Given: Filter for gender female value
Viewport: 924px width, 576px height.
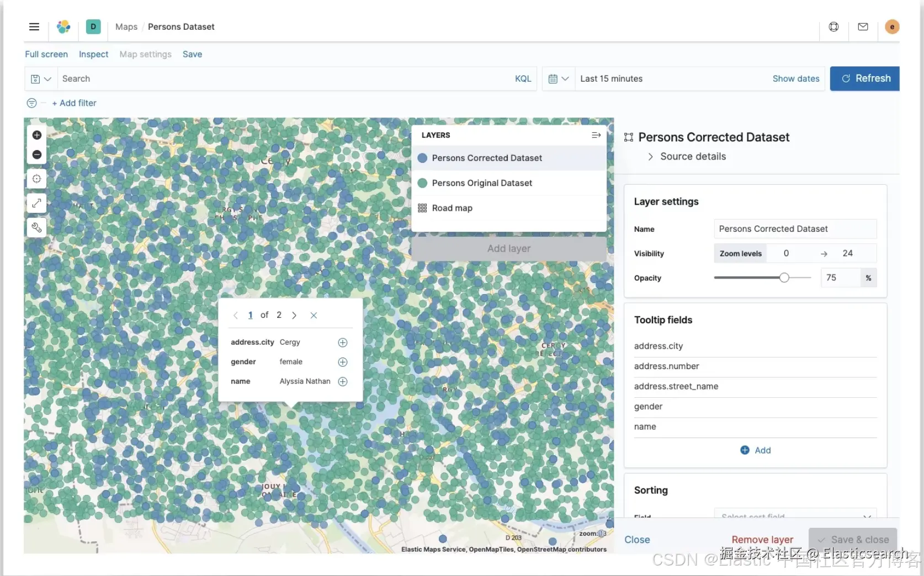Looking at the screenshot, I should [342, 362].
